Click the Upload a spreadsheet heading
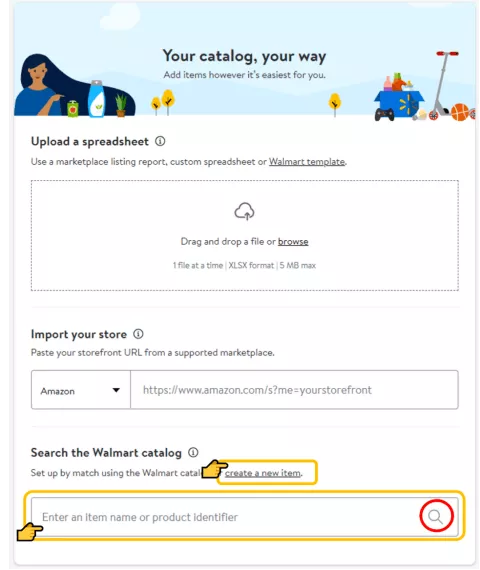This screenshot has height=570, width=480. pos(90,141)
